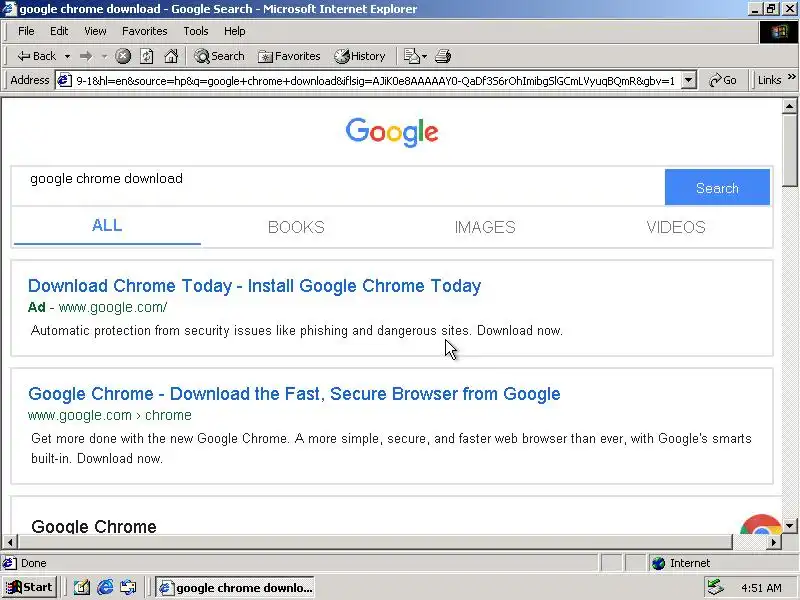
Task: Click the 4:51 AM clock
Action: pyautogui.click(x=761, y=588)
